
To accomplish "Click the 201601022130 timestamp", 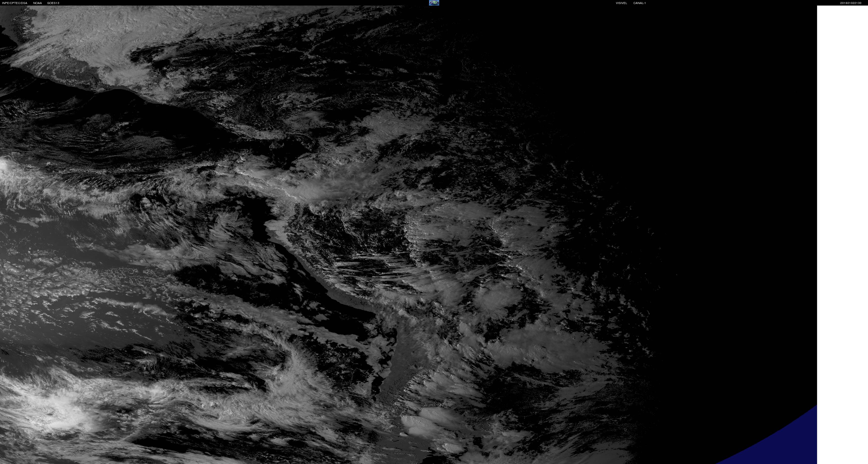I will [850, 3].
